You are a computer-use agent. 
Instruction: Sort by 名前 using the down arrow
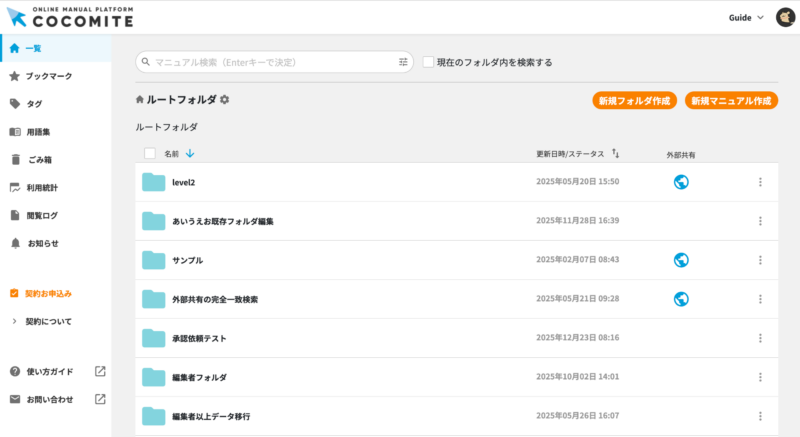click(x=190, y=153)
